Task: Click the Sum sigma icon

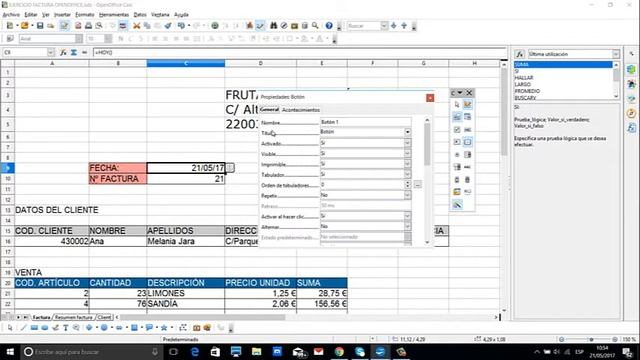Action: (74, 53)
